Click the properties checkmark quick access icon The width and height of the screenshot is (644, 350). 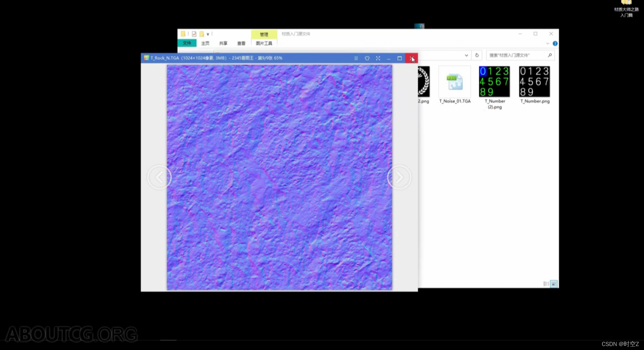tap(194, 34)
